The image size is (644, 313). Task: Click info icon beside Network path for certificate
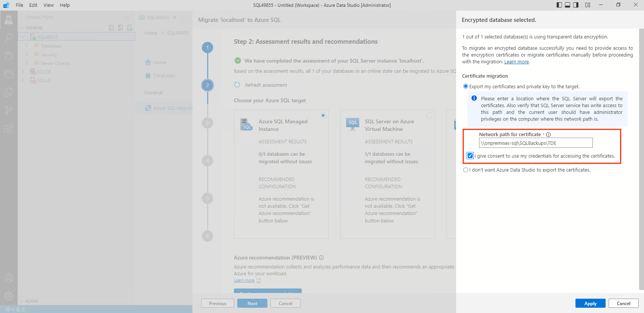548,135
